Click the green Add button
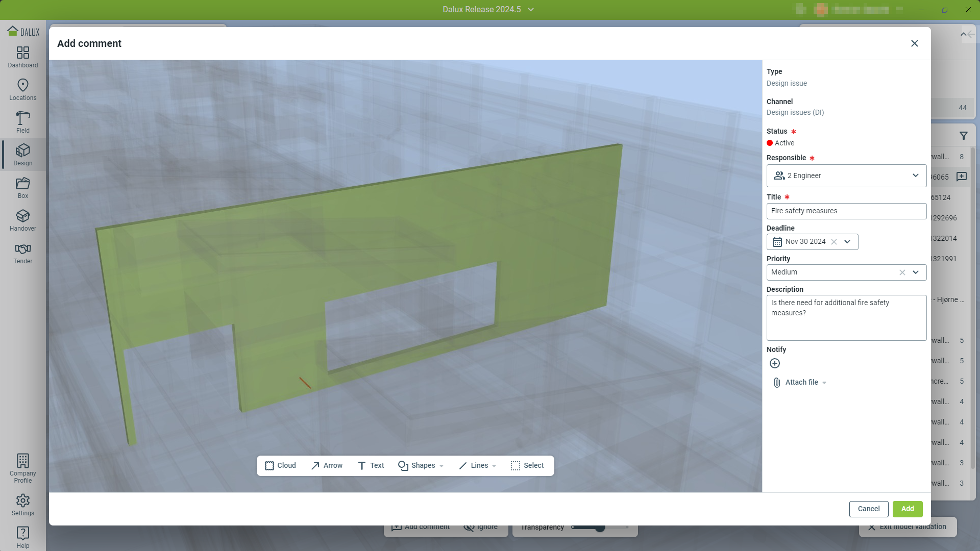 tap(907, 509)
